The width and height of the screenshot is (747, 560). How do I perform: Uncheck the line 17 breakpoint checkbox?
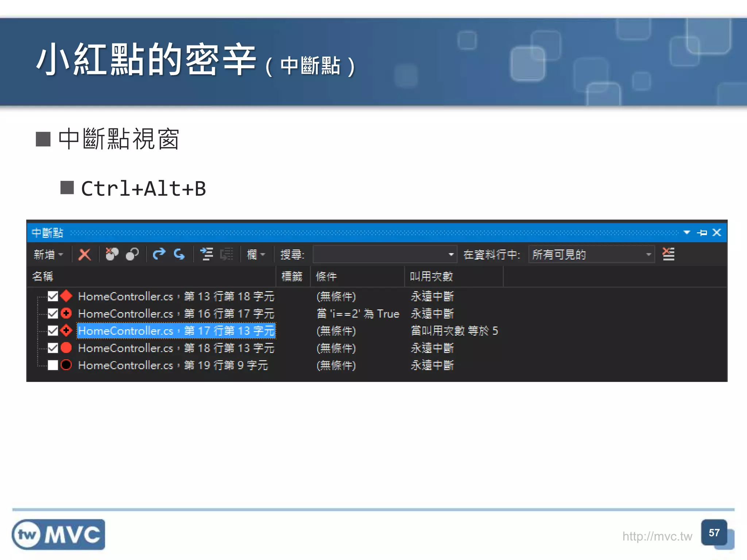click(x=53, y=330)
